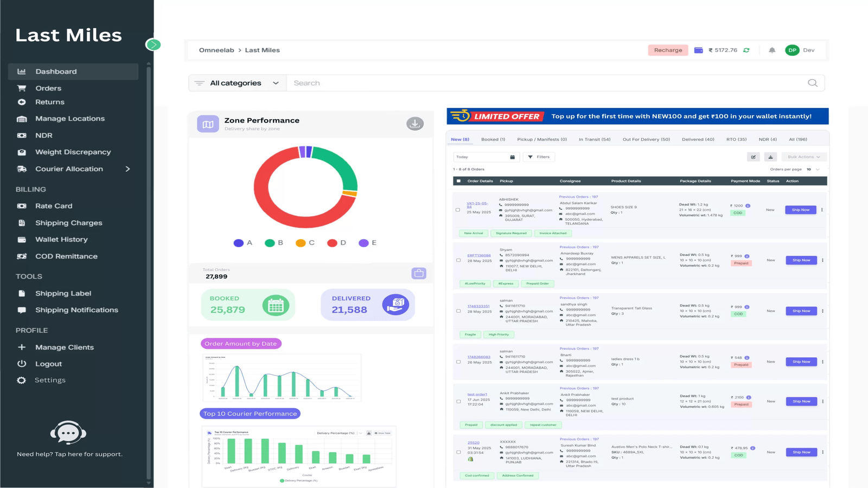Image resolution: width=868 pixels, height=488 pixels.
Task: Click the red zone D legend swatch
Action: [x=332, y=243]
